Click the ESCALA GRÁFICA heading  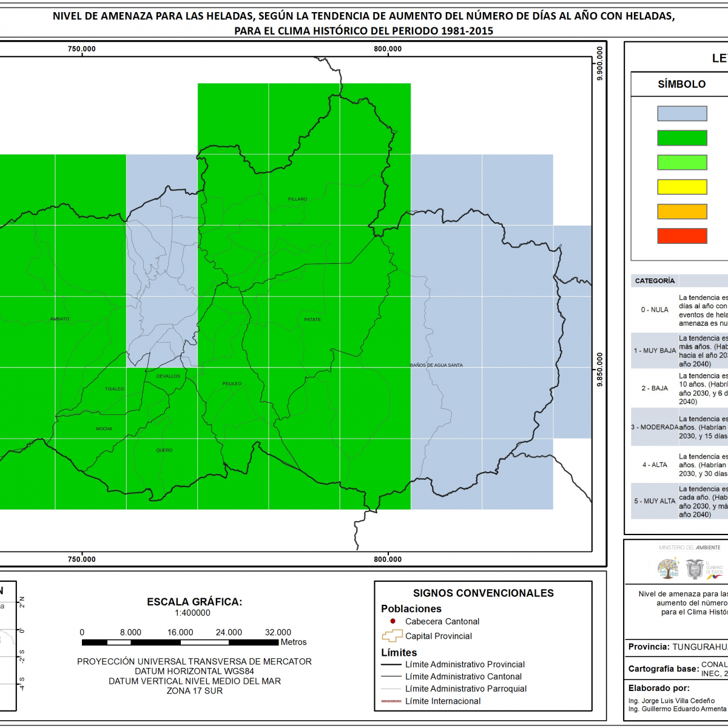[194, 602]
